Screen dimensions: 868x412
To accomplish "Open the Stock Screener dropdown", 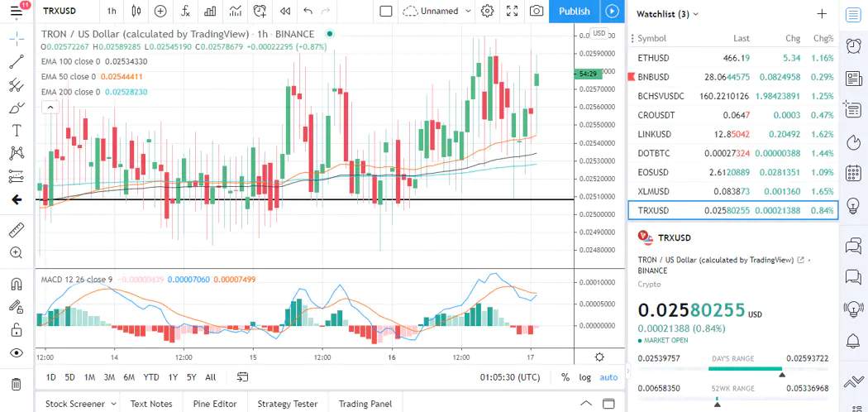I will (x=81, y=404).
